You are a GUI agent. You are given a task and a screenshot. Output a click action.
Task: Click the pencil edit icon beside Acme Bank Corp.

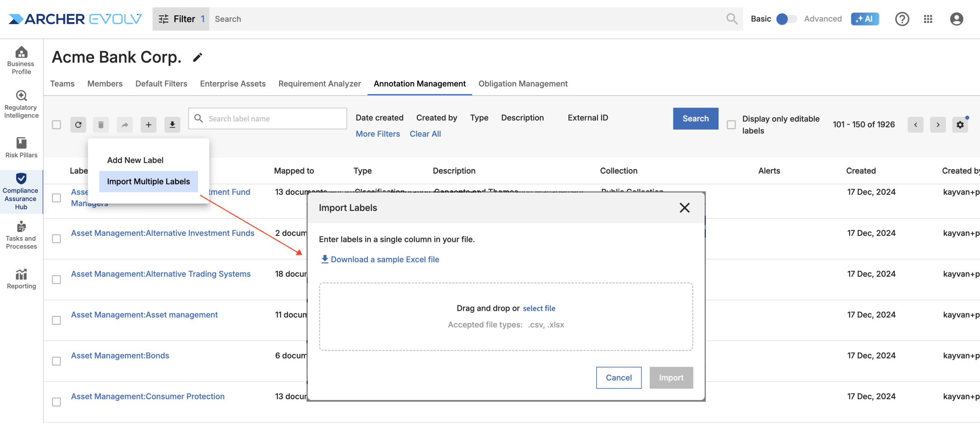[x=198, y=57]
